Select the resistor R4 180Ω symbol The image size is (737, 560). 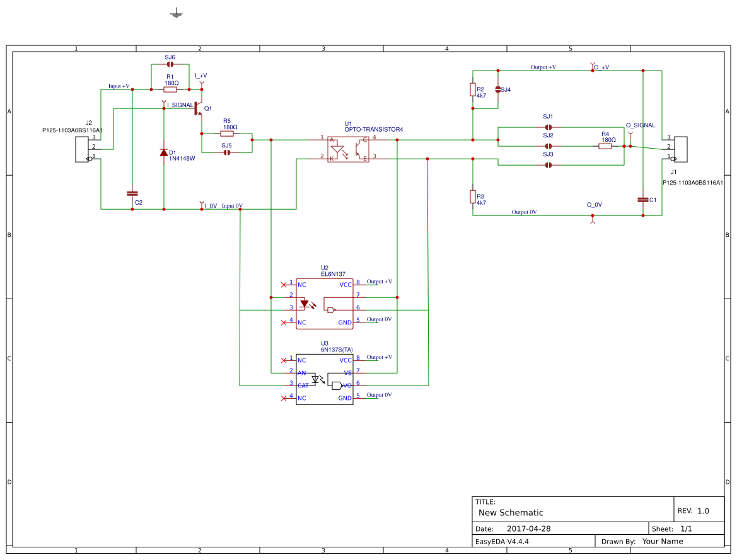coord(605,146)
